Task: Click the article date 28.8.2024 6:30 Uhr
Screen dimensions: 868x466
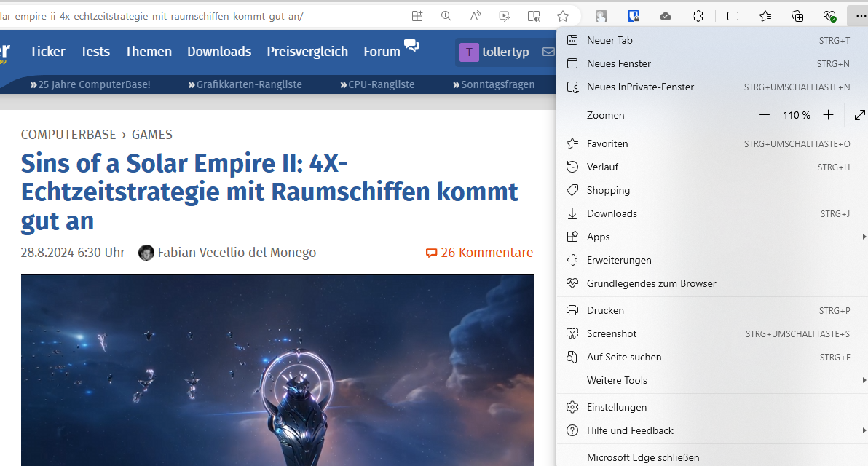Action: pos(73,253)
